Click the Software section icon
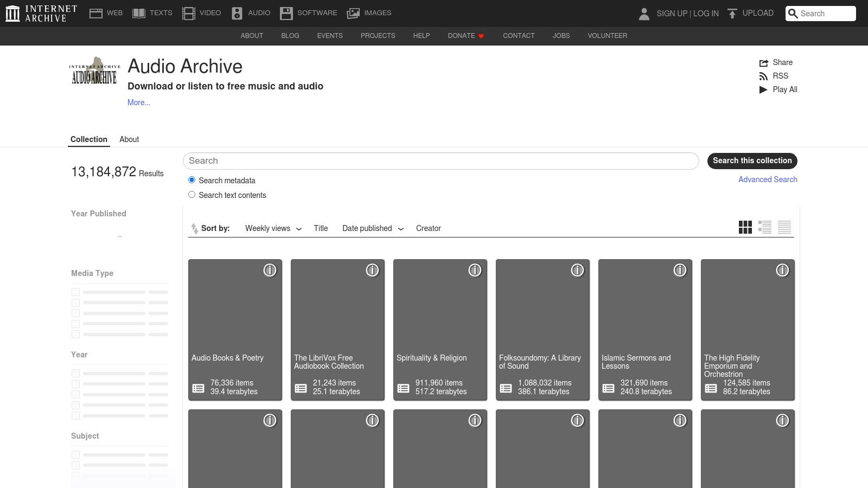Viewport: 868px width, 488px height. (286, 12)
